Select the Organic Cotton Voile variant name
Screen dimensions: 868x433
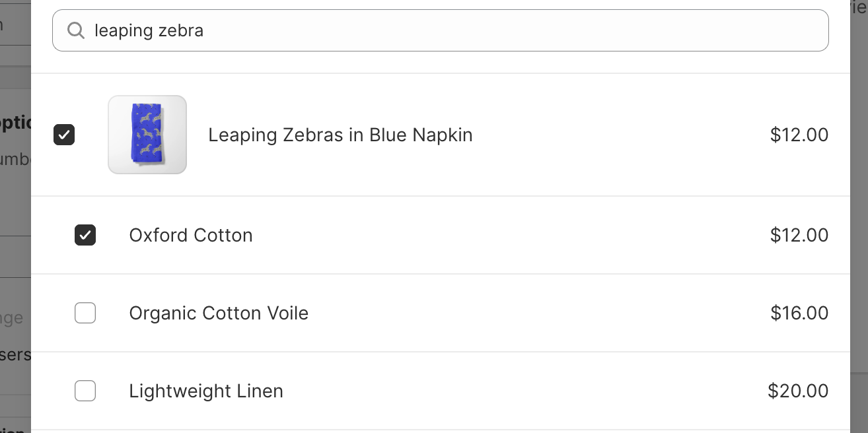[219, 314]
